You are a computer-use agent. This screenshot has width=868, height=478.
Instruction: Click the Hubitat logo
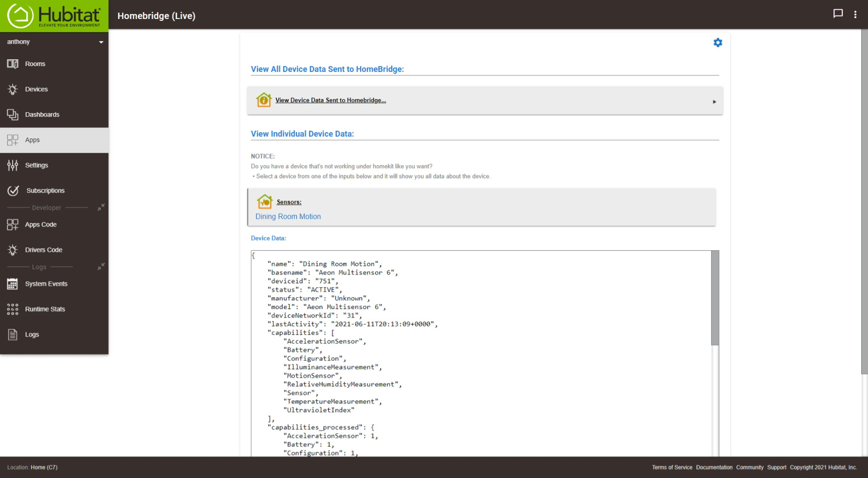point(54,16)
